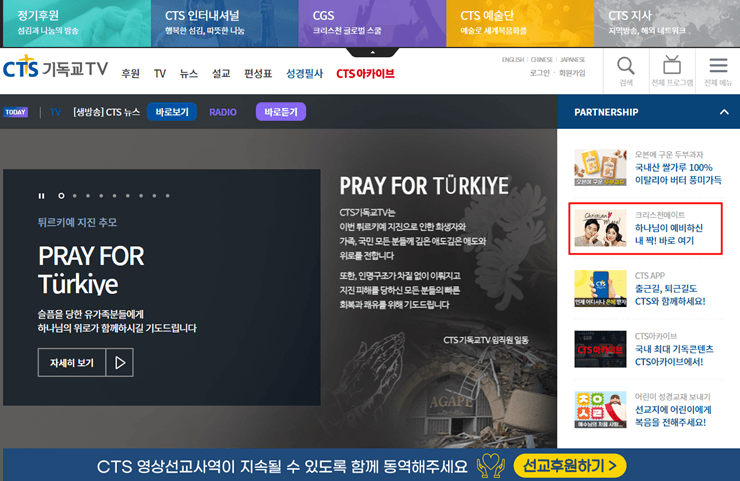Open the search magnifier icon
Viewport: 740px width, 481px height.
[626, 67]
